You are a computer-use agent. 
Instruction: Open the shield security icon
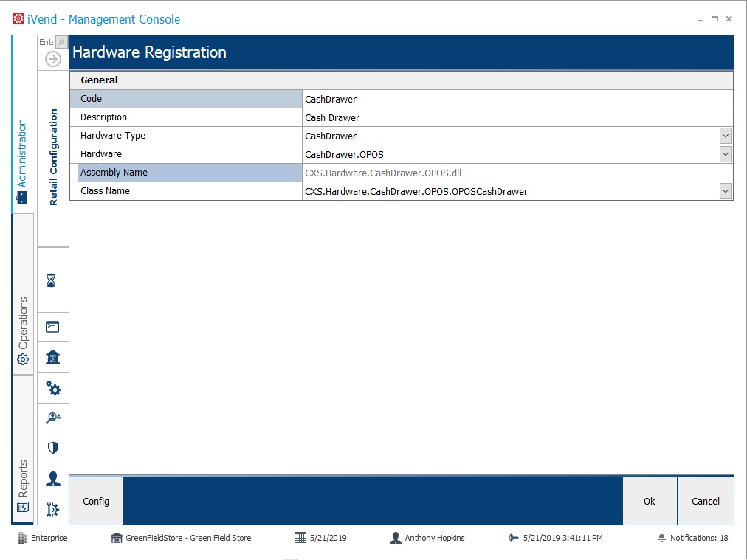pyautogui.click(x=53, y=448)
